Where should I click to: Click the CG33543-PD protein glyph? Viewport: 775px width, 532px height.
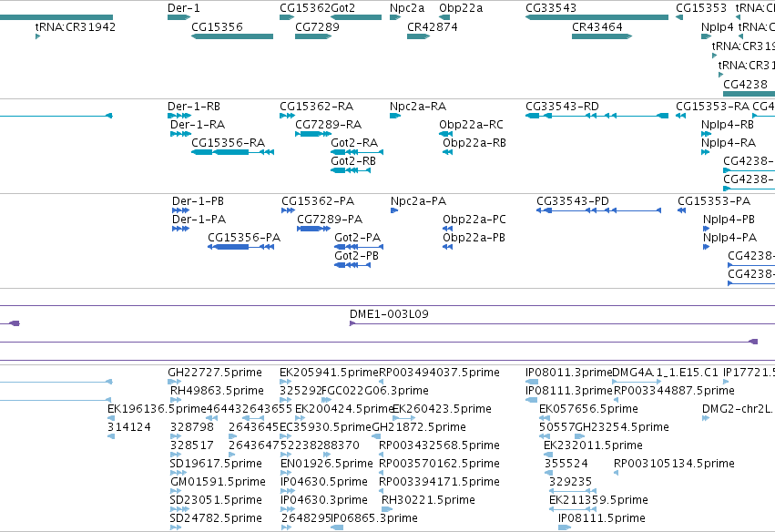(x=598, y=210)
